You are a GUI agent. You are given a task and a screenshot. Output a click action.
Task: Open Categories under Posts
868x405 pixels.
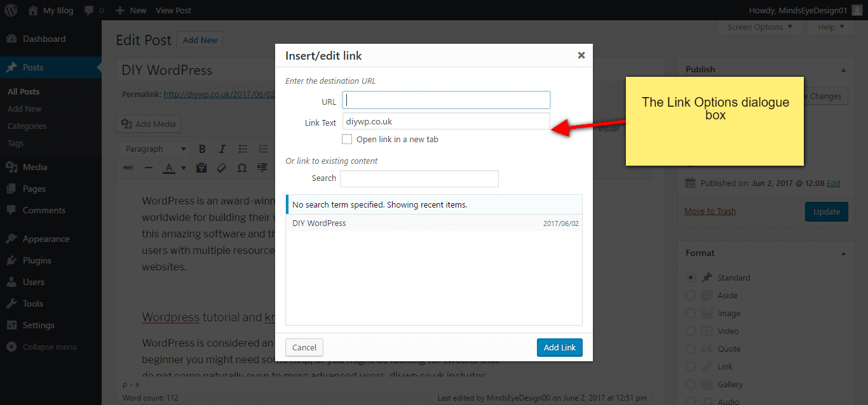tap(27, 126)
